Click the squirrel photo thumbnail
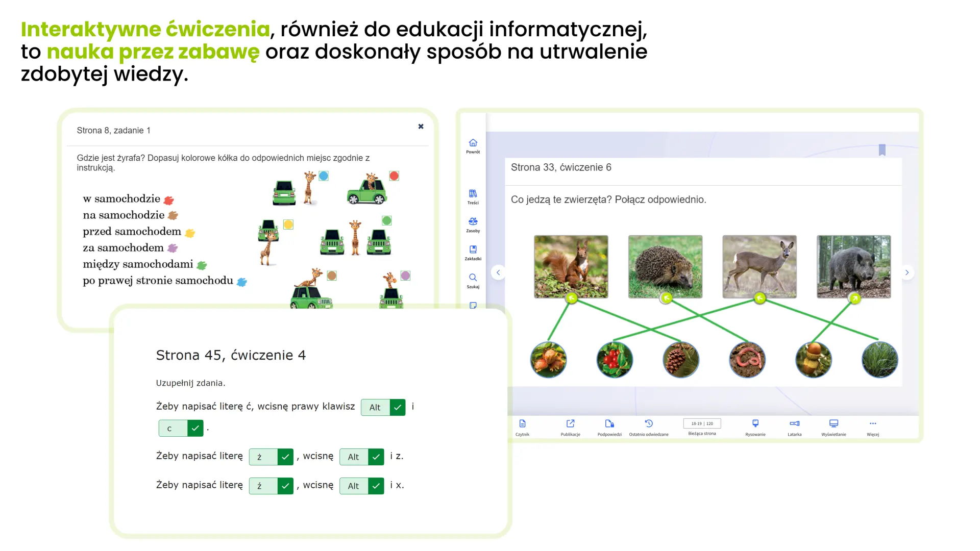Image resolution: width=980 pixels, height=551 pixels. (x=571, y=266)
